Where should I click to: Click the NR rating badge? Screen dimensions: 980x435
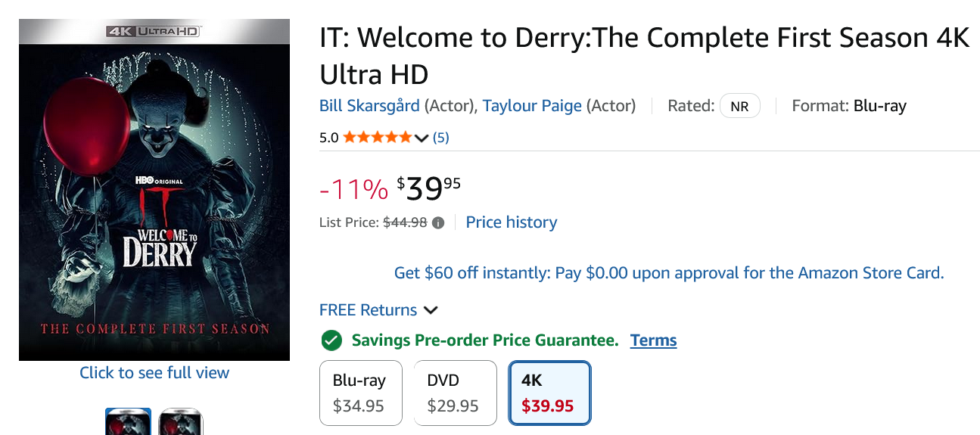(x=739, y=107)
